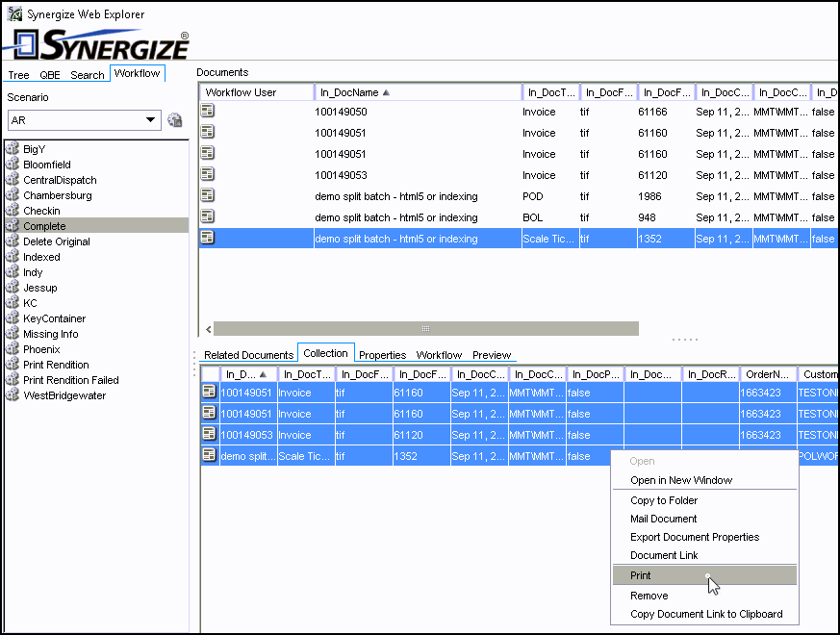The image size is (840, 635).
Task: Open the Collection tab
Action: [x=326, y=353]
